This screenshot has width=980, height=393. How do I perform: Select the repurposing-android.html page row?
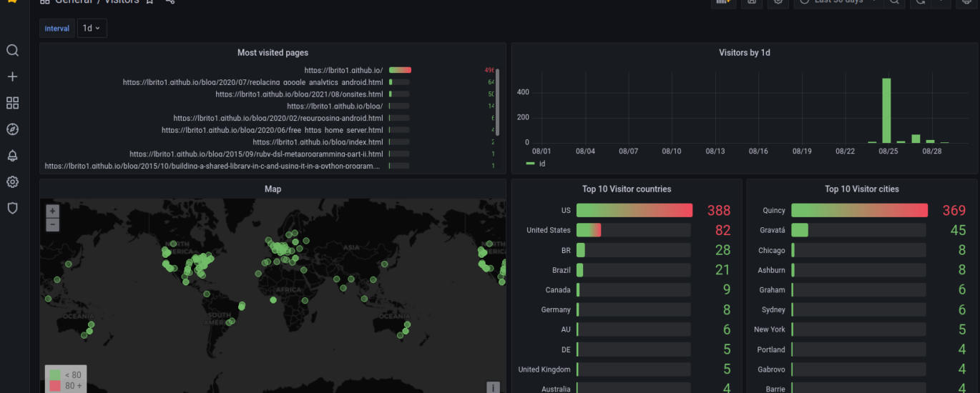(x=278, y=118)
